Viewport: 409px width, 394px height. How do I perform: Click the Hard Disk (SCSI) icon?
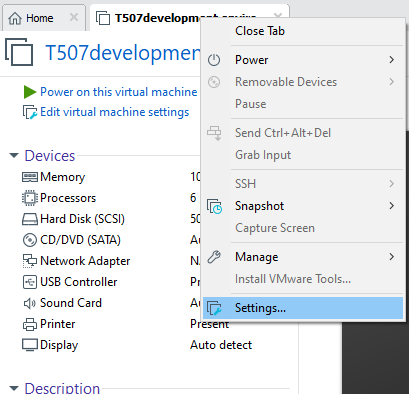click(30, 219)
